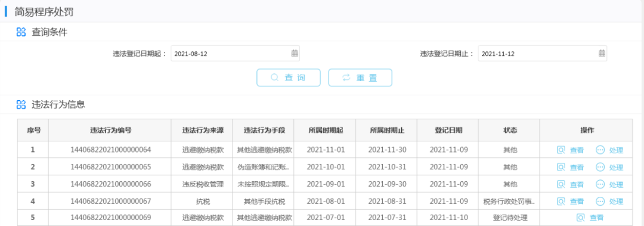Click the 查看 icon in row 4
Screen dimensions: 644x226
[561, 202]
